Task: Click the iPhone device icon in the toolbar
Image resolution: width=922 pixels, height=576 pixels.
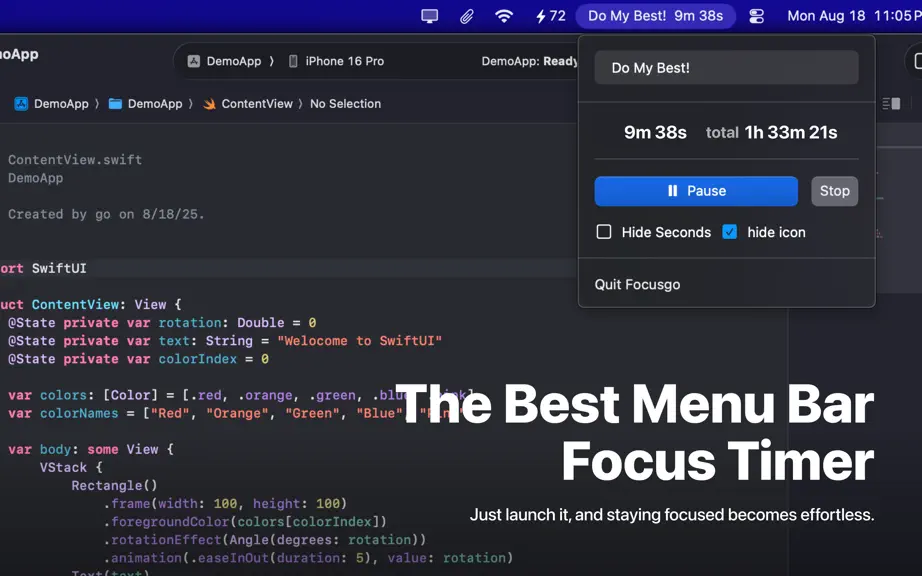Action: click(293, 61)
